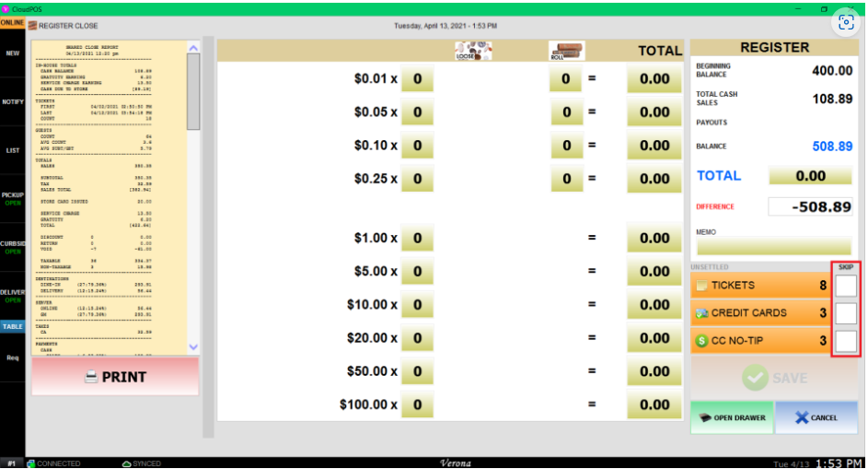868x469 pixels.
Task: Enable Skip for CC No-Tip
Action: 846,342
